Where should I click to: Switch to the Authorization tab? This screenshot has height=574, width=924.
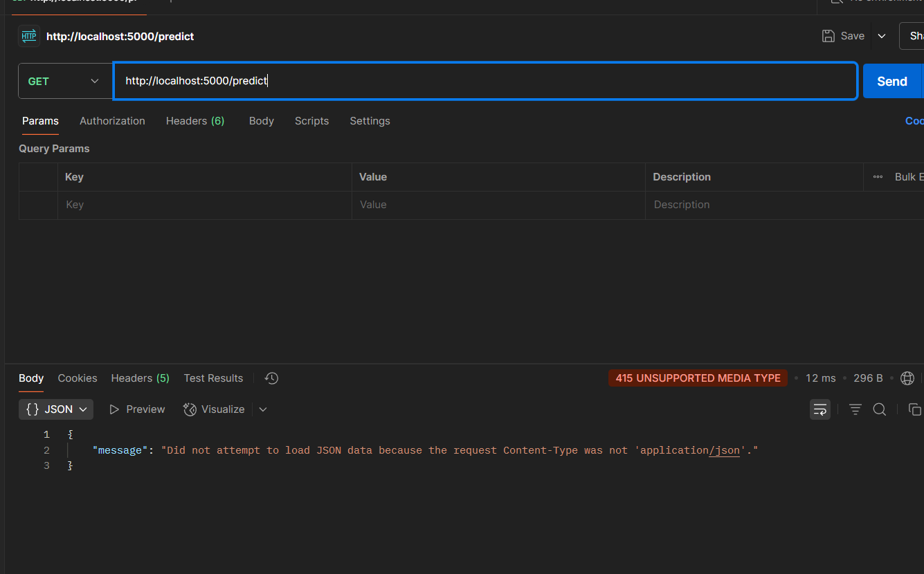tap(112, 121)
